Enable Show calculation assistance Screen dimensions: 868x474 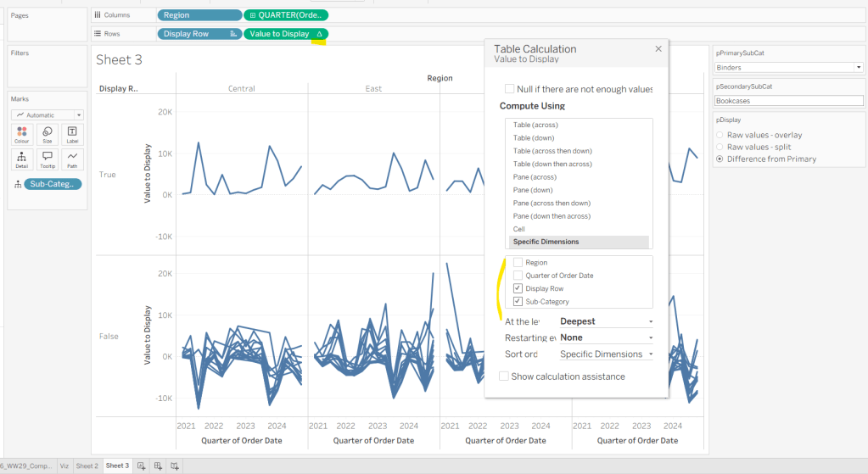pos(504,376)
